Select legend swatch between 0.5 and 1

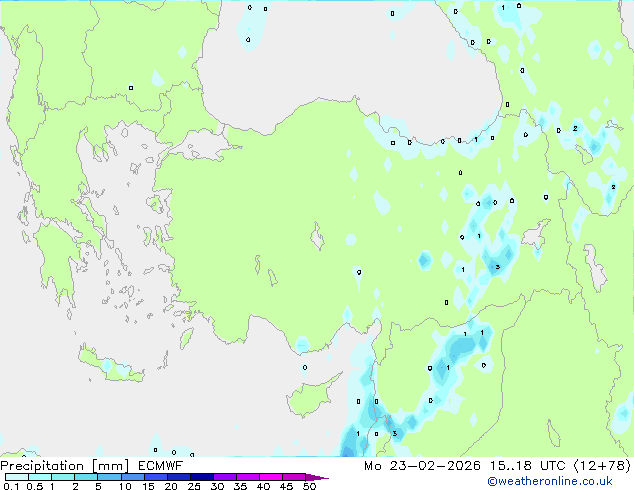point(40,477)
